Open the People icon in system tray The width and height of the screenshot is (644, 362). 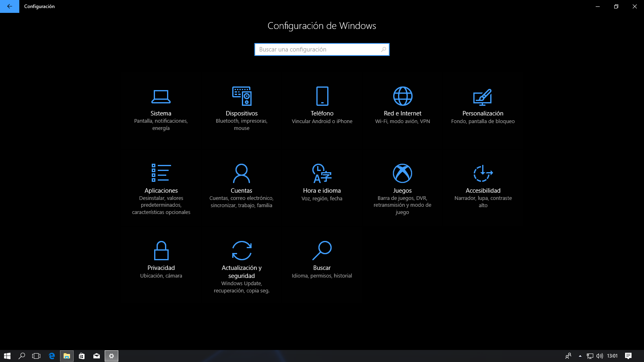tap(568, 356)
